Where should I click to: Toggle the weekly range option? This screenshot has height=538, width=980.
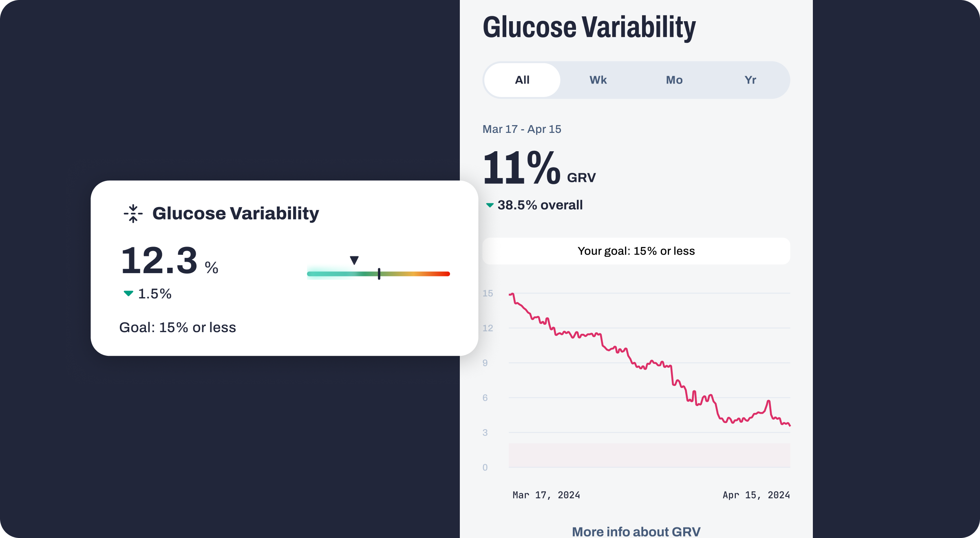pyautogui.click(x=598, y=80)
